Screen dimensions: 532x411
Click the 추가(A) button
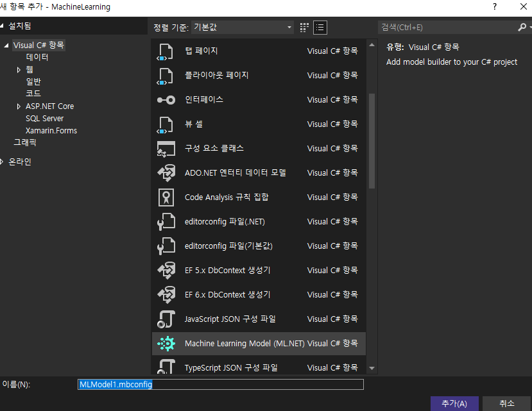454,403
